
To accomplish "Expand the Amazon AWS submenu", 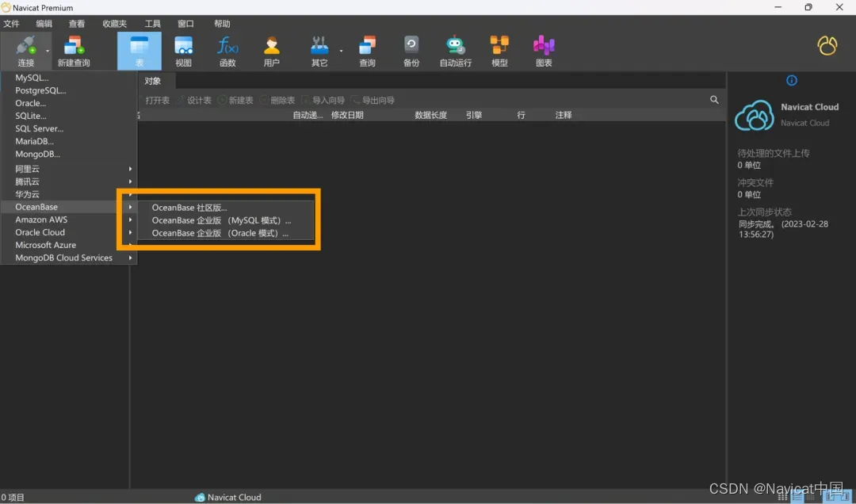I will pos(69,220).
